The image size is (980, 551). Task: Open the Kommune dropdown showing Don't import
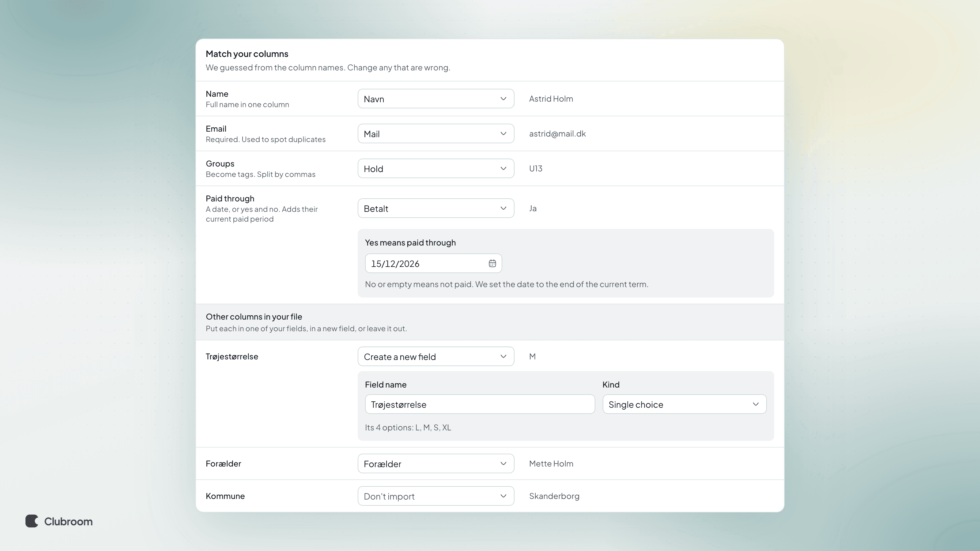pos(436,496)
